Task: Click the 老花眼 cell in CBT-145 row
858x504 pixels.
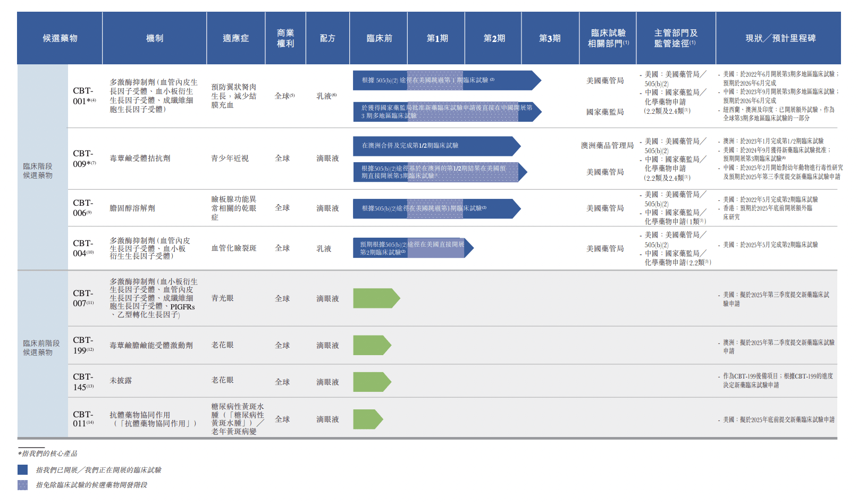Action: pyautogui.click(x=222, y=380)
